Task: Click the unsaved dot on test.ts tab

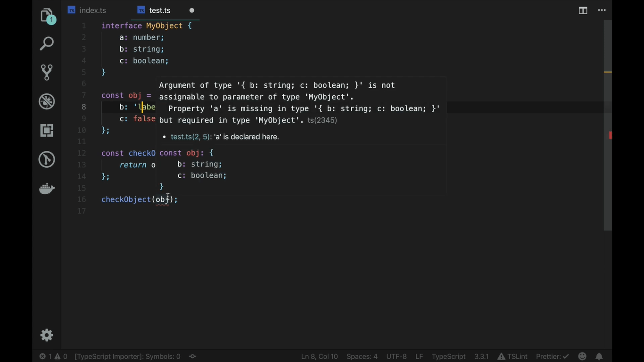Action: (192, 10)
